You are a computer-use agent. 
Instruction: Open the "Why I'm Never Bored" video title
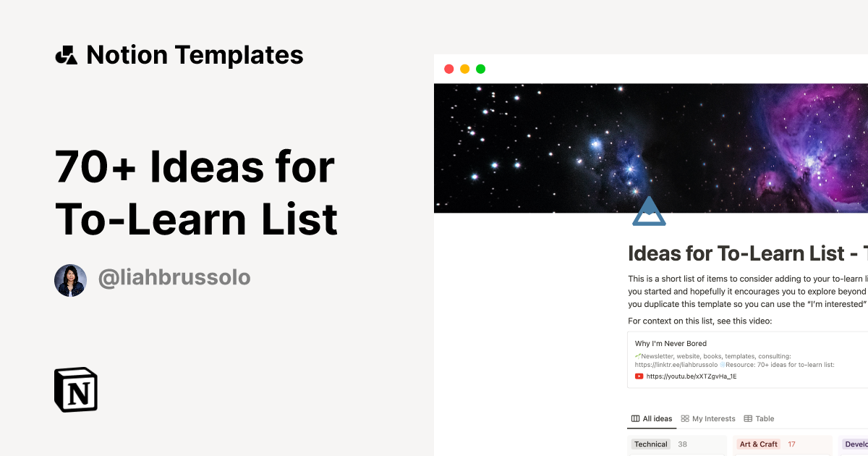[x=671, y=342]
